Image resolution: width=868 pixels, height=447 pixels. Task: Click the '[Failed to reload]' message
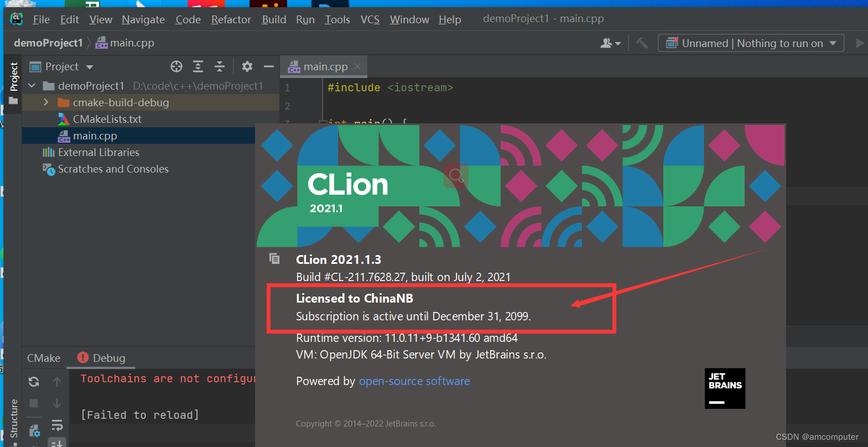tap(139, 415)
